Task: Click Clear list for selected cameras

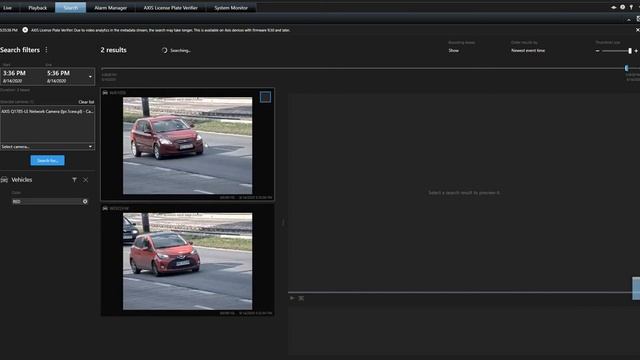Action: tap(86, 102)
